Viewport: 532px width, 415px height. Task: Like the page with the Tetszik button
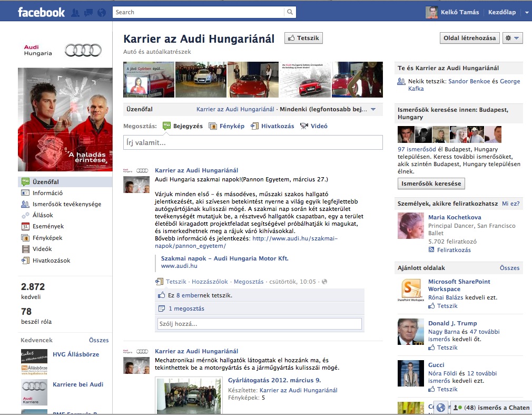tap(303, 38)
